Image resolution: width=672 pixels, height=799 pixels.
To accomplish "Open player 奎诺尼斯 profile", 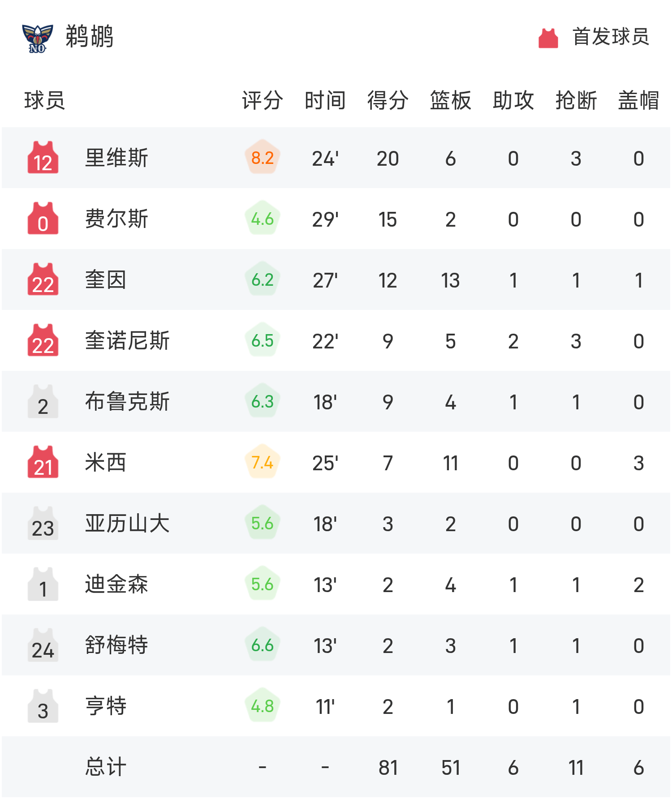I will [127, 340].
